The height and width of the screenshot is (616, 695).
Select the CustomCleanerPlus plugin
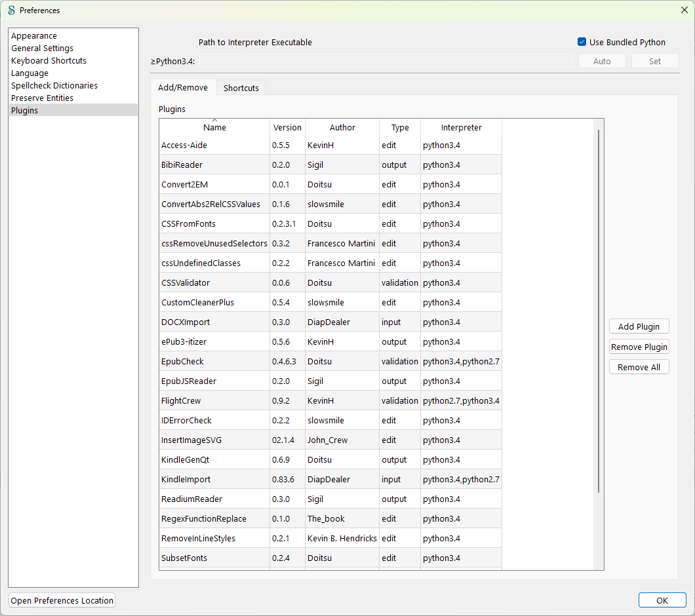coord(330,302)
